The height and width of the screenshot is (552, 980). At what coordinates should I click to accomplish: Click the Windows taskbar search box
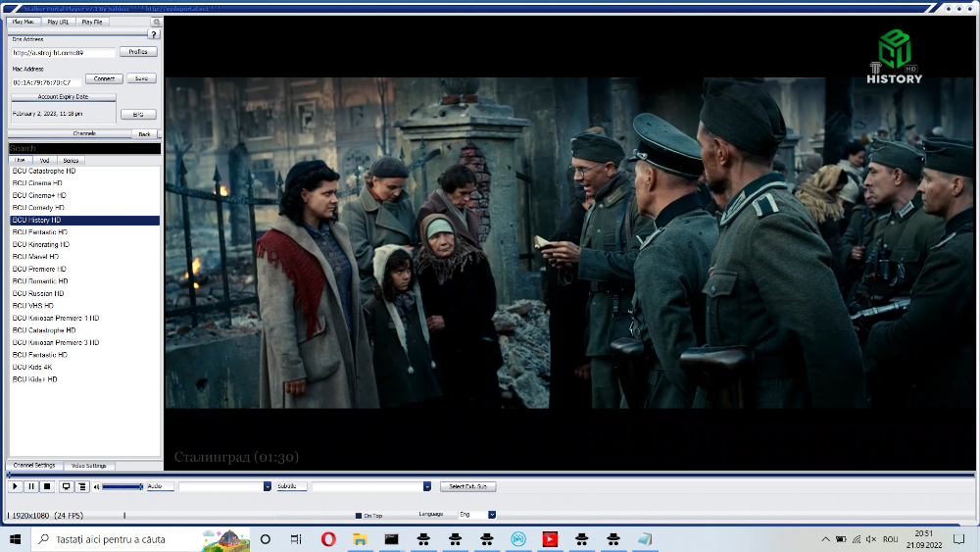point(140,539)
